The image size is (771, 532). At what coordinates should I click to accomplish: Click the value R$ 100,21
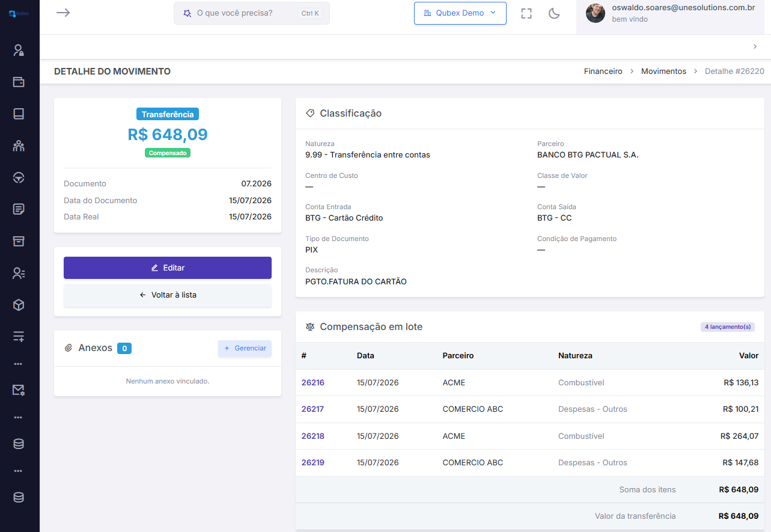coord(740,409)
